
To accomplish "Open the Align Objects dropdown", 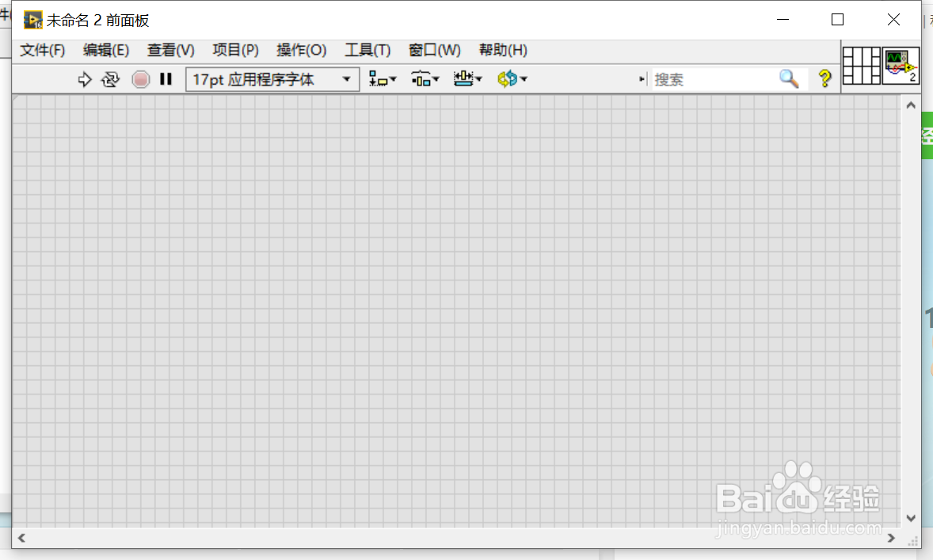I will (x=382, y=79).
